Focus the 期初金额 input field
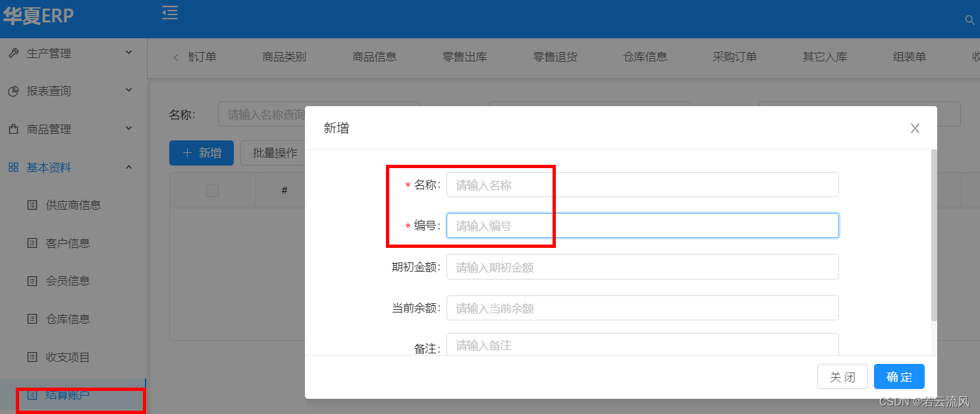Screen dimensions: 980x414 643,267
